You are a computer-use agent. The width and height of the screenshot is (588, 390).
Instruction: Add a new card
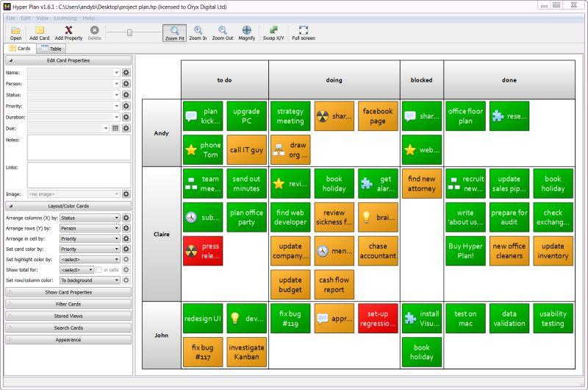(40, 33)
